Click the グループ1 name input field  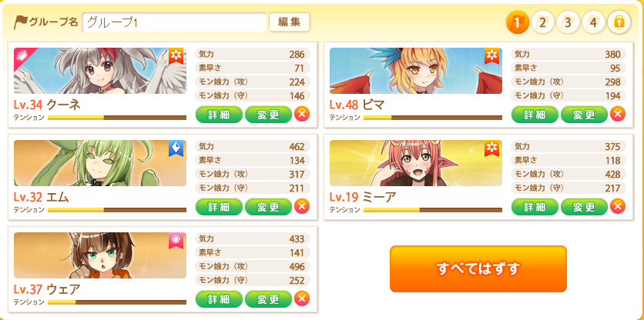pos(175,22)
